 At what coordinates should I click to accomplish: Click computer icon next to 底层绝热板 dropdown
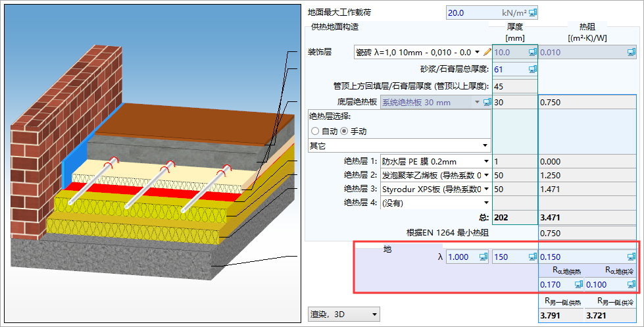pos(487,102)
